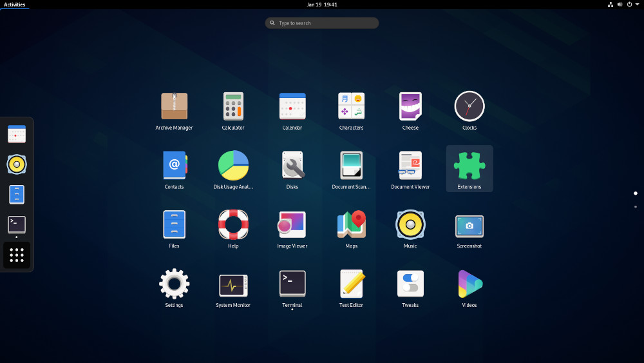Launch Document Scanner
Screen dimensions: 644x363
(x=351, y=169)
